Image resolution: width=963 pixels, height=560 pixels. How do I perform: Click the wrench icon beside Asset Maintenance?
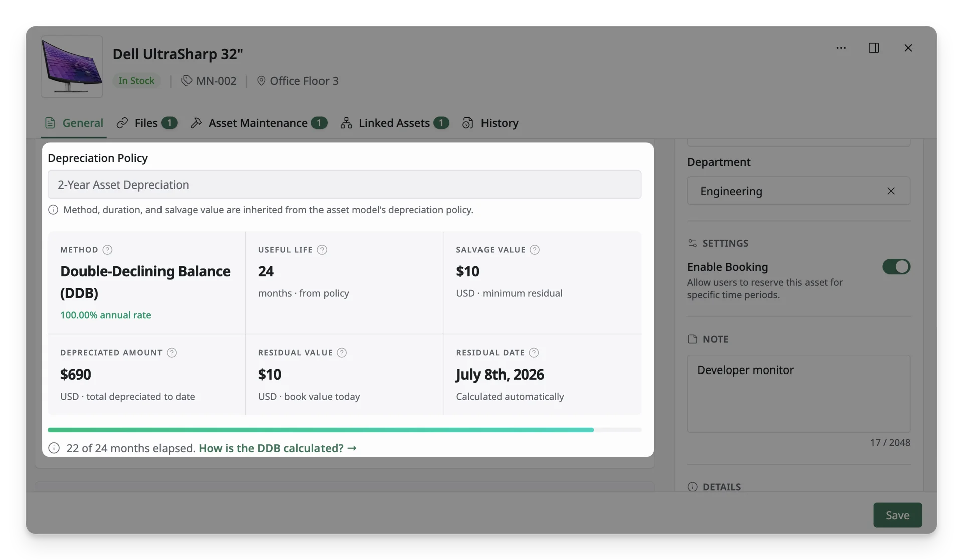[196, 123]
